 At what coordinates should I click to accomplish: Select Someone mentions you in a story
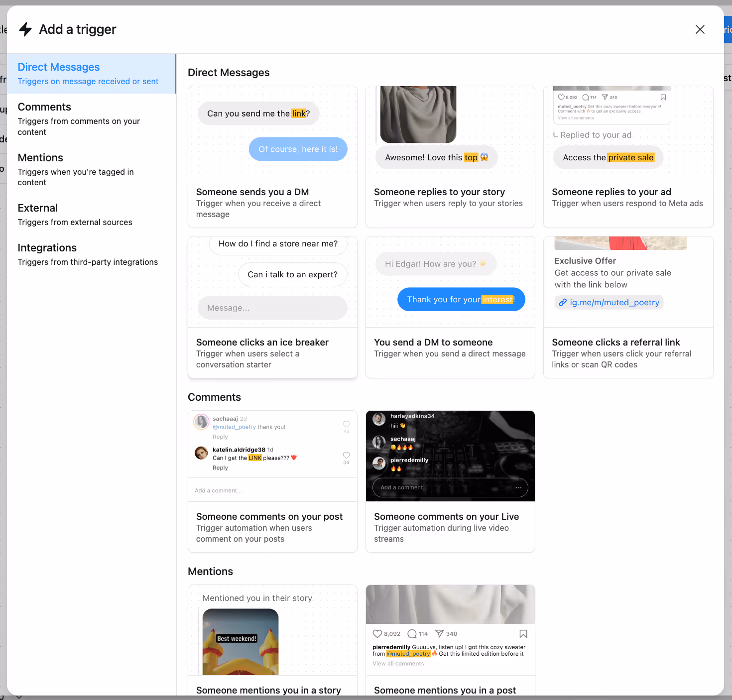point(272,640)
